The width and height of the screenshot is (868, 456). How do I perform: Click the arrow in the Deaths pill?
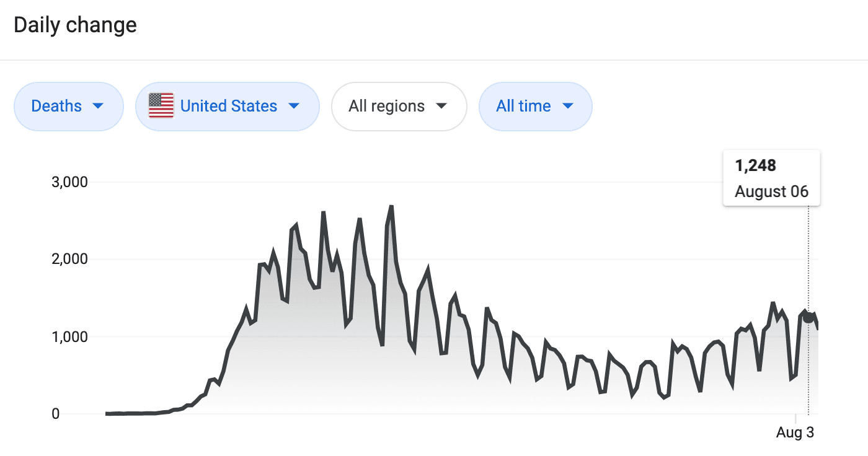[98, 106]
